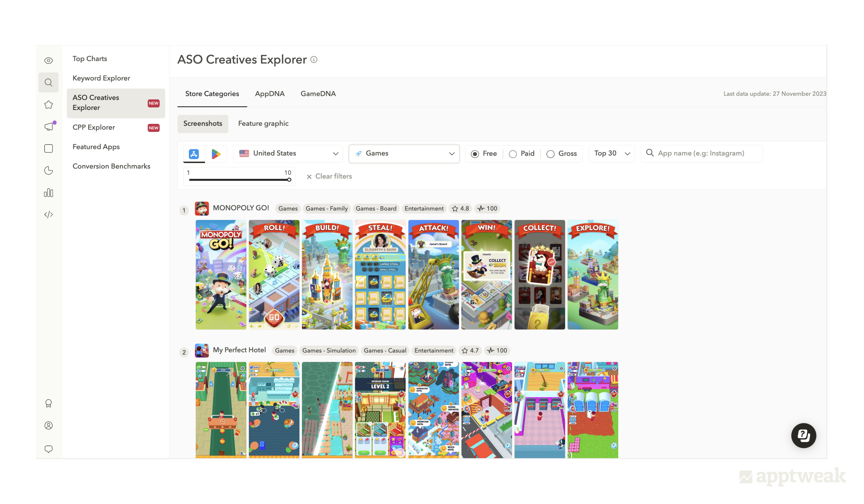Open the COLLECT! screenshot thumbnail

[x=540, y=275]
